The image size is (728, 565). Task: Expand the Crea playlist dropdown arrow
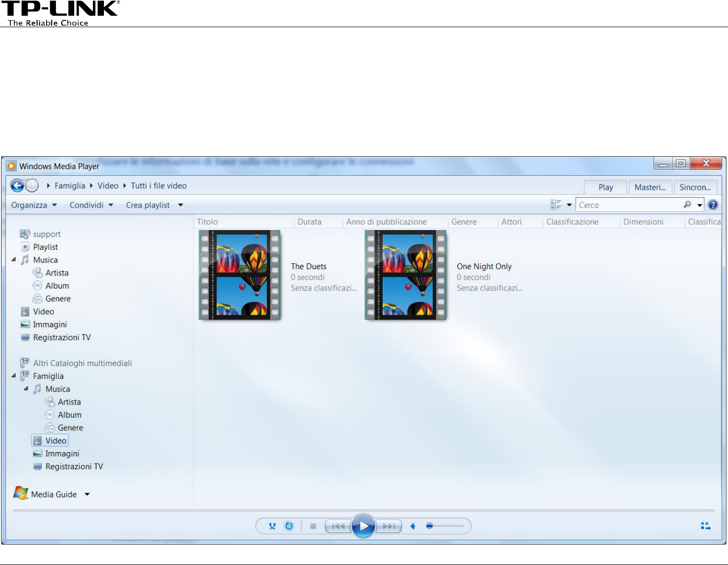(181, 205)
